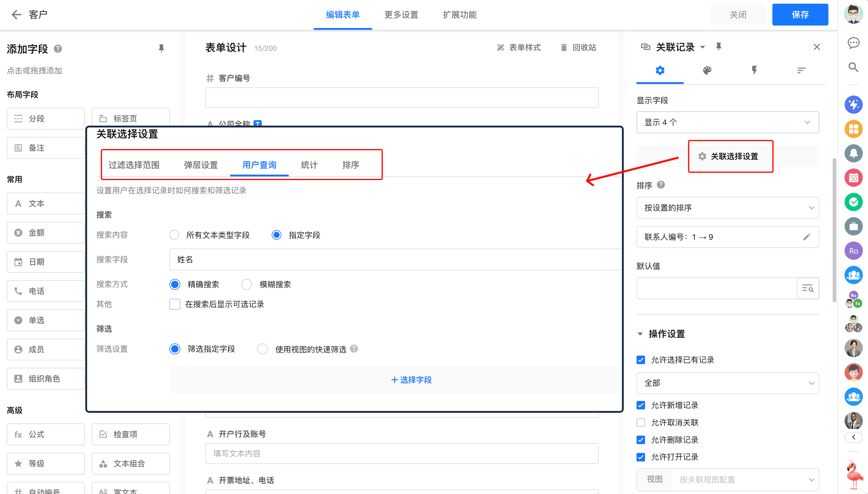The image size is (868, 494).
Task: Click 选择字段 link in filter section
Action: tap(411, 380)
